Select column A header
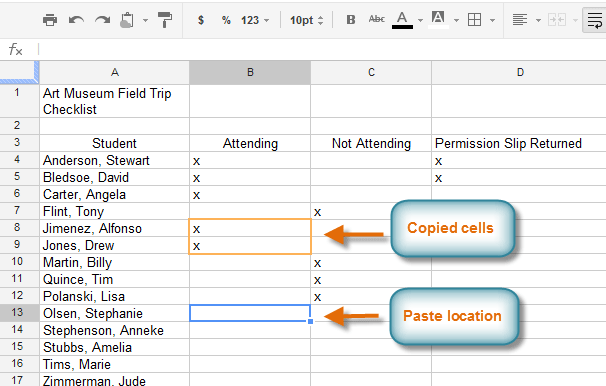This screenshot has width=606, height=386. 114,72
